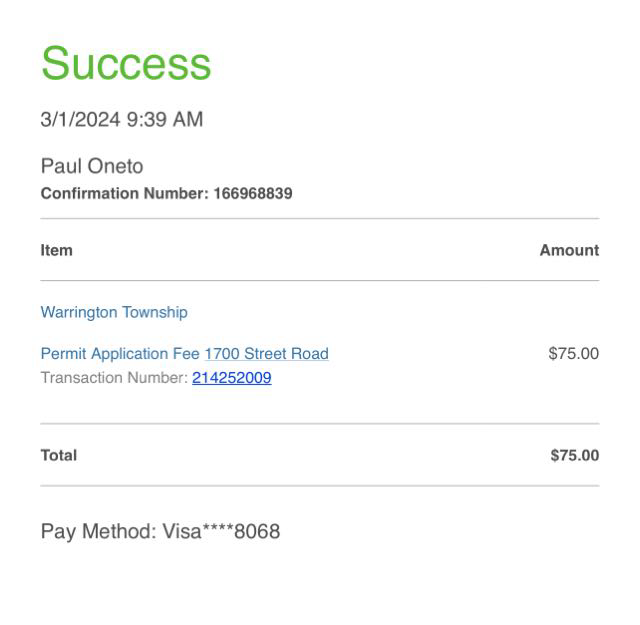Image resolution: width=640 pixels, height=625 pixels.
Task: Select the bold total amount $75.00
Action: (x=574, y=456)
